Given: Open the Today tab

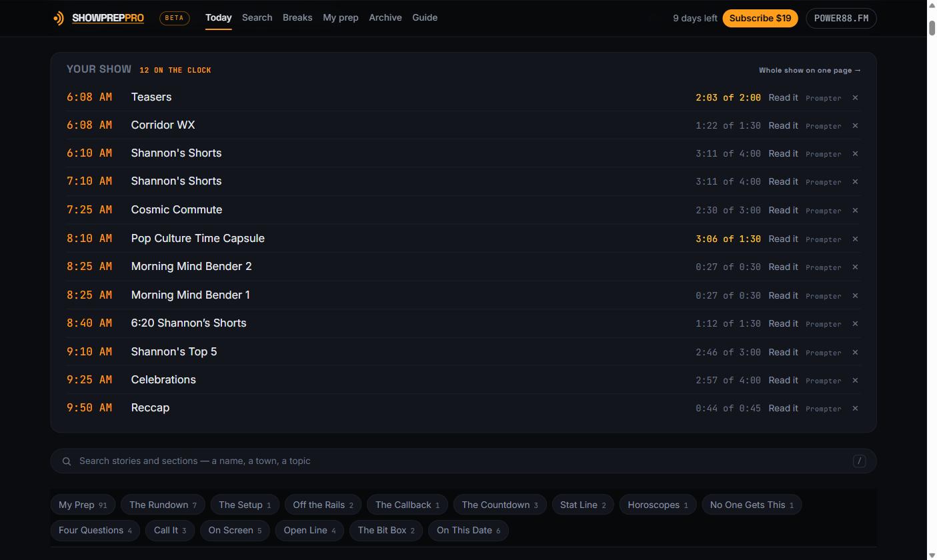Looking at the screenshot, I should [218, 18].
